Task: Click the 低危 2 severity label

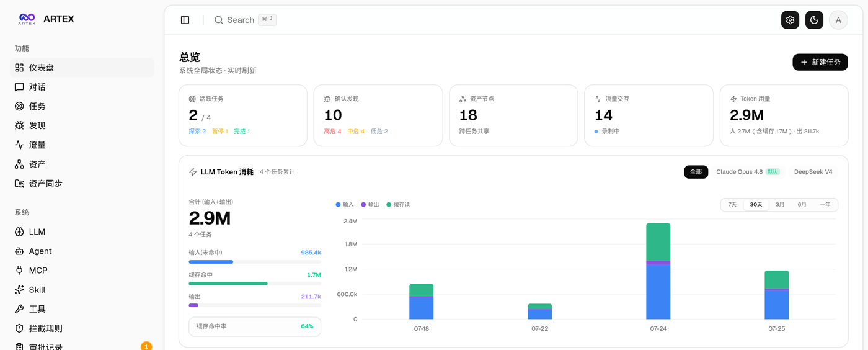Action: point(379,132)
